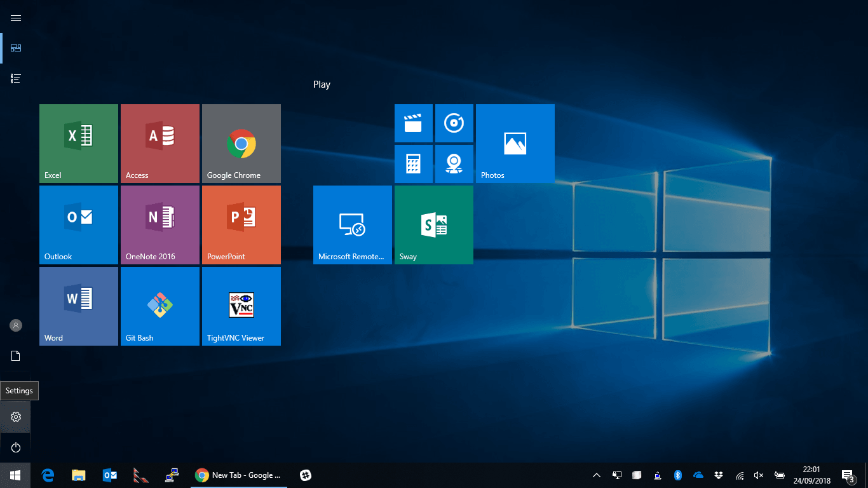Open Wi-Fi network flyout
Viewport: 868px width, 488px height.
point(740,475)
